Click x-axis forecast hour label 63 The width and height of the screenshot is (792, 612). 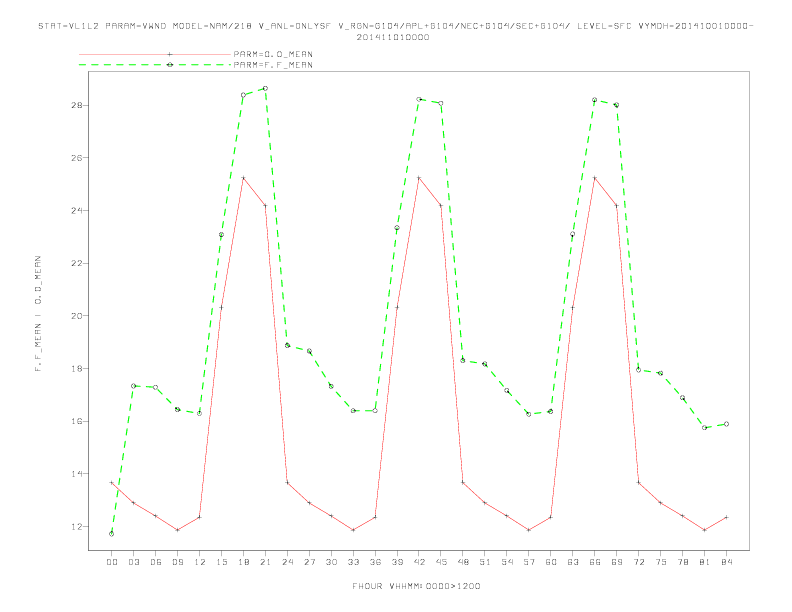[x=573, y=562]
